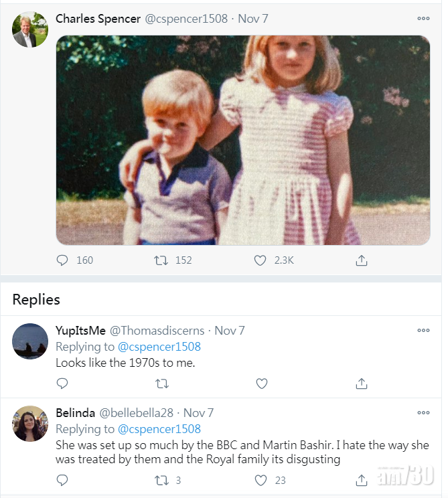The width and height of the screenshot is (448, 498).
Task: View YupItsMe's profile avatar
Action: (x=30, y=341)
